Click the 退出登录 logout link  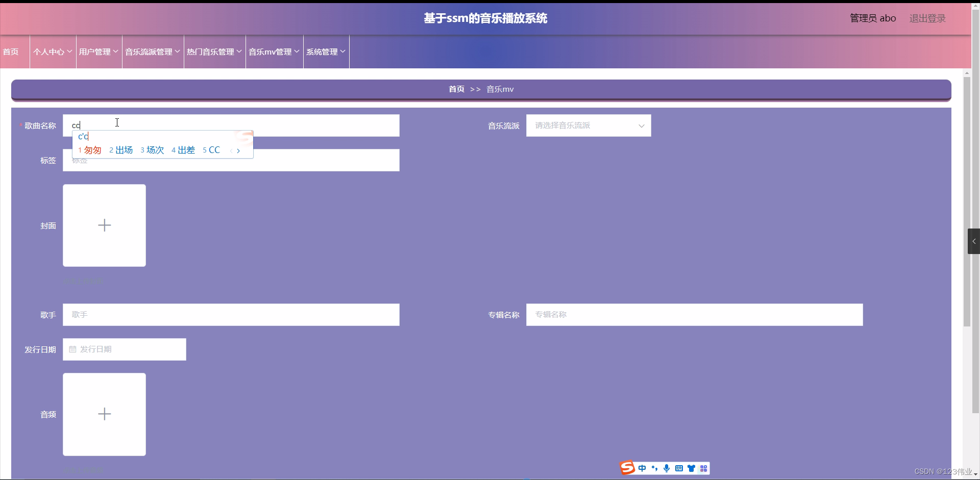(927, 18)
